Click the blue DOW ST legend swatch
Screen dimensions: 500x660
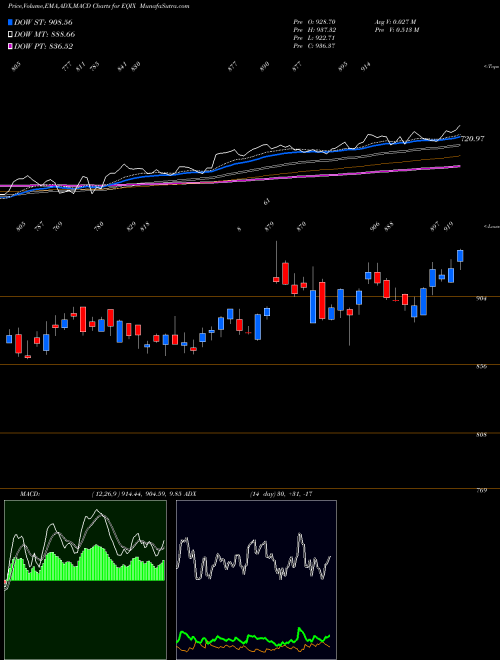tap(10, 22)
